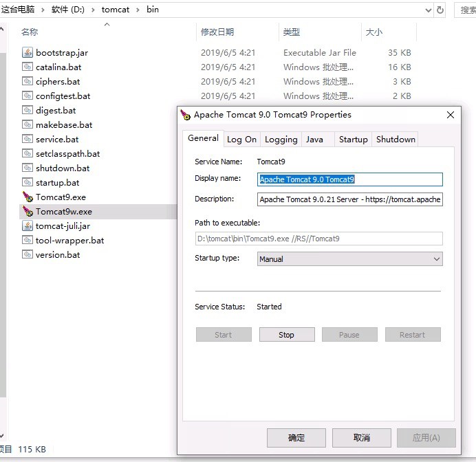Go to 软件 (D:) in breadcrumb
Screen dimensions: 476x462
(x=67, y=10)
